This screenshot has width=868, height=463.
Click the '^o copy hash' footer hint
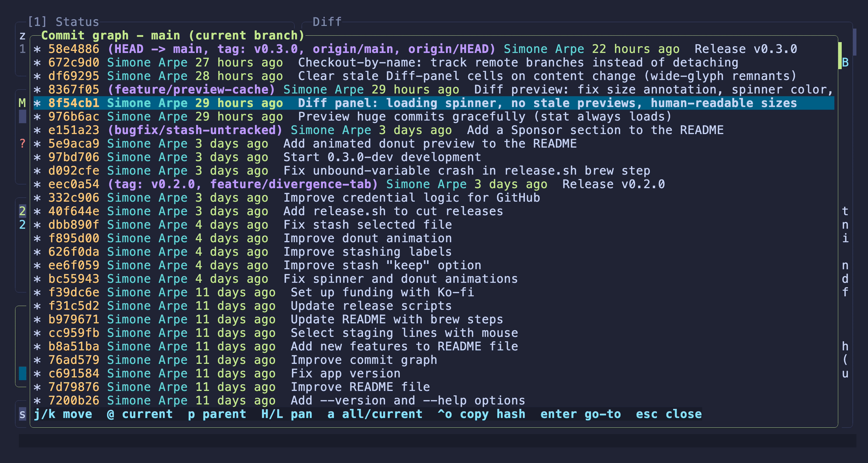481,414
